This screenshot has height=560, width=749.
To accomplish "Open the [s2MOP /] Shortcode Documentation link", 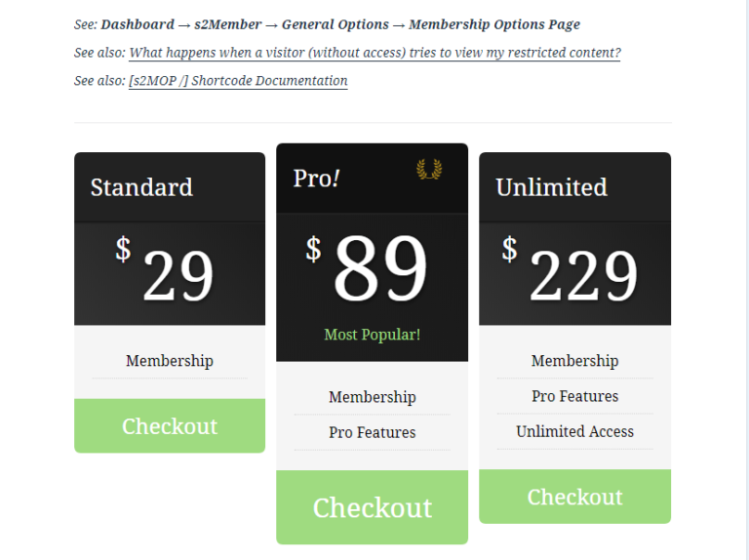I will pos(238,81).
